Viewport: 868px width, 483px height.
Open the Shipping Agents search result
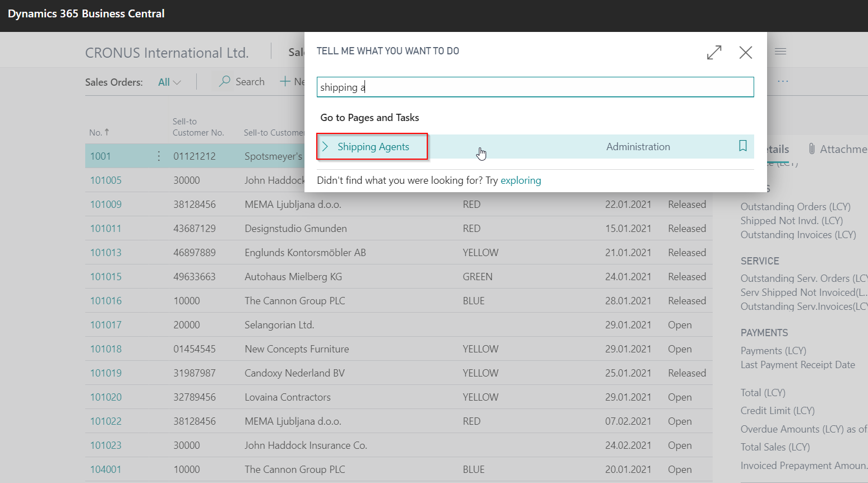click(x=373, y=147)
